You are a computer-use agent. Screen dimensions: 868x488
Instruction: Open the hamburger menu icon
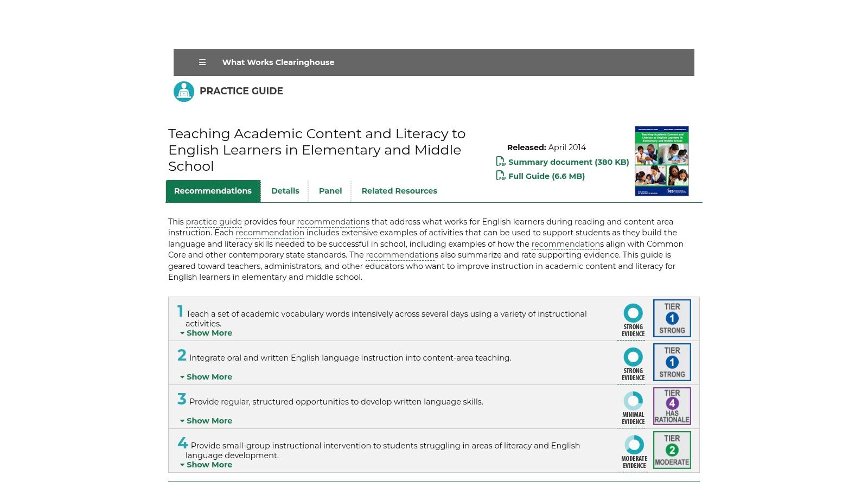point(202,62)
